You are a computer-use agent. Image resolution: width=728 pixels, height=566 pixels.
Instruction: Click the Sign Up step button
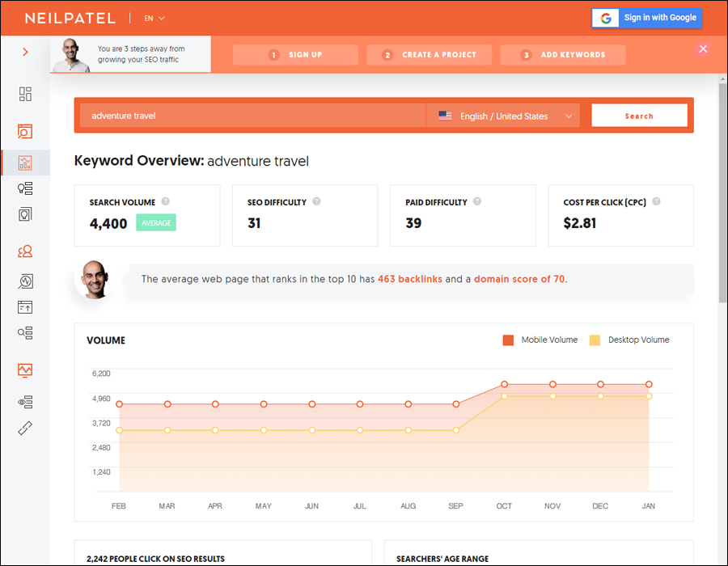click(x=295, y=55)
